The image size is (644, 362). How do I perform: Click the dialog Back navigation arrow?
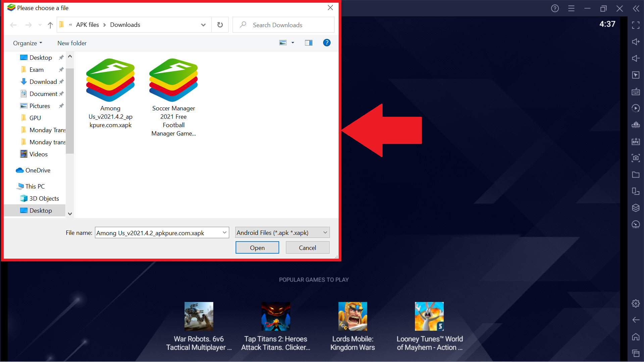tap(13, 25)
